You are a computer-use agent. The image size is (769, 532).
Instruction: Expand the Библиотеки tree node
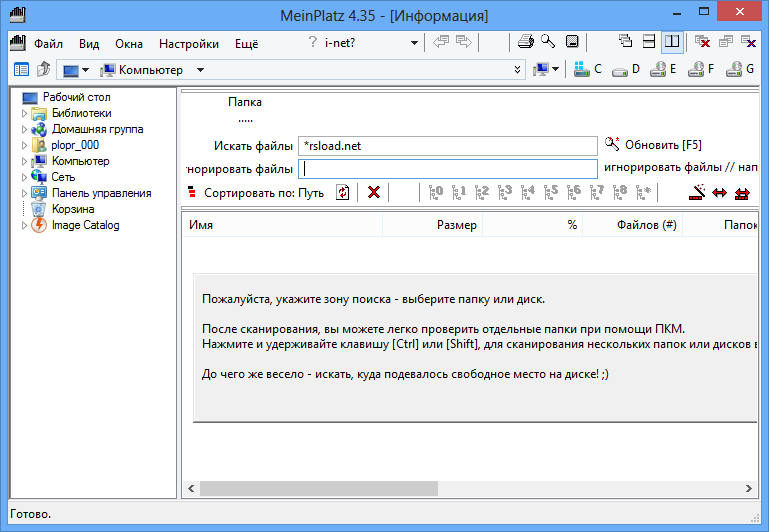coord(24,113)
